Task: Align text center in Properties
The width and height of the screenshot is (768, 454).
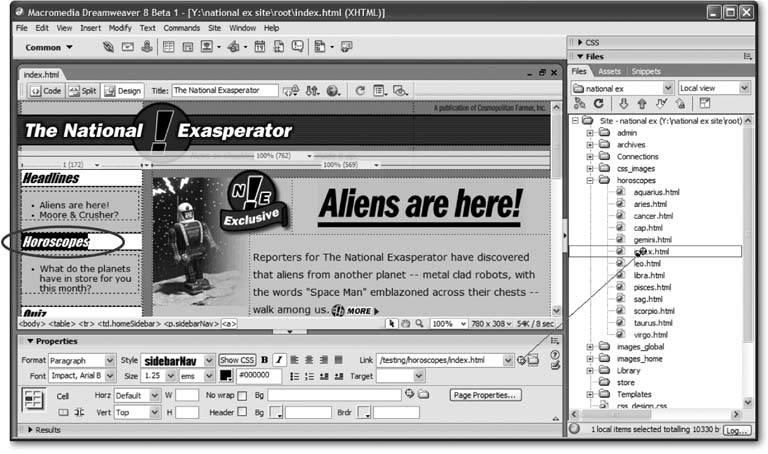Action: click(x=309, y=360)
